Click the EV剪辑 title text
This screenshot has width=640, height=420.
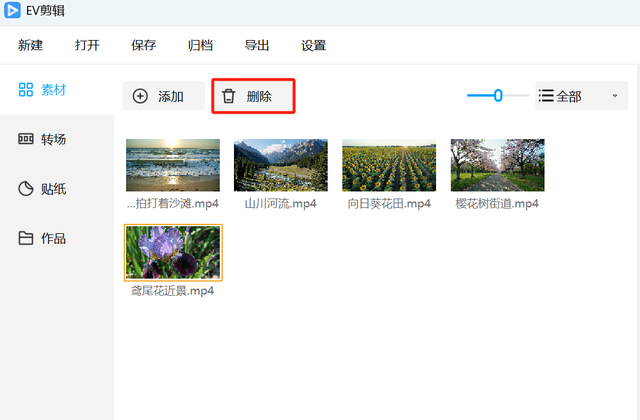45,10
